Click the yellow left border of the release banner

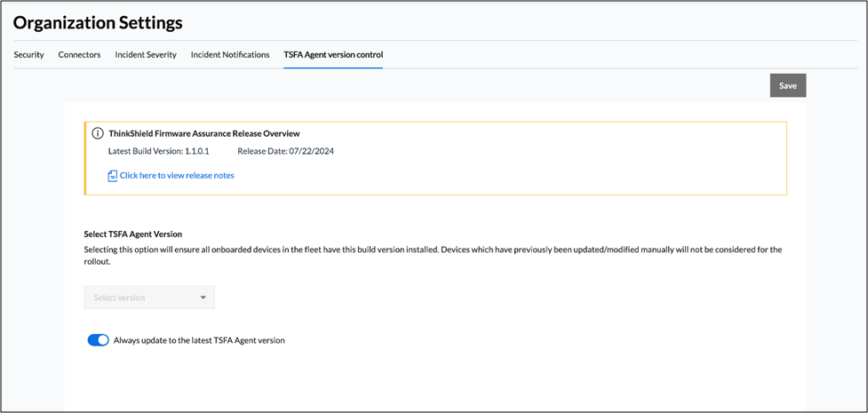[85, 158]
